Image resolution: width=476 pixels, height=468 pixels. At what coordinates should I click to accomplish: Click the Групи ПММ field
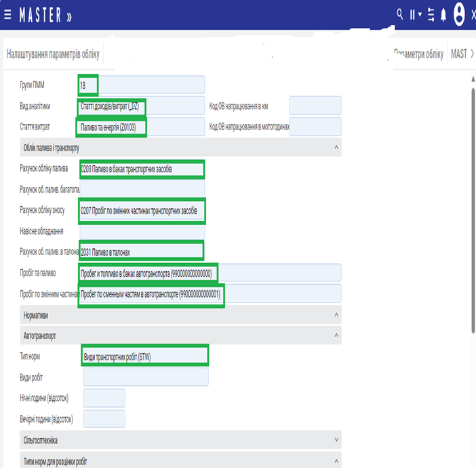point(141,85)
